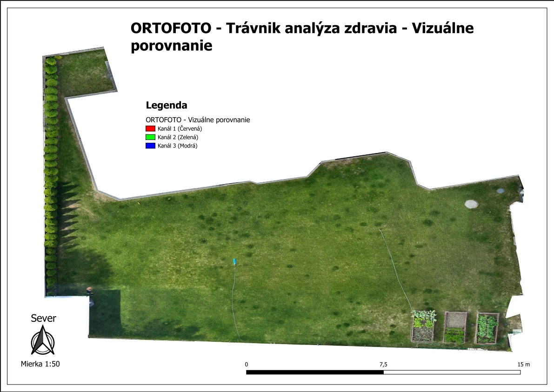Click the middle raised garden bed
Image resolution: width=554 pixels, height=392 pixels.
click(x=455, y=327)
